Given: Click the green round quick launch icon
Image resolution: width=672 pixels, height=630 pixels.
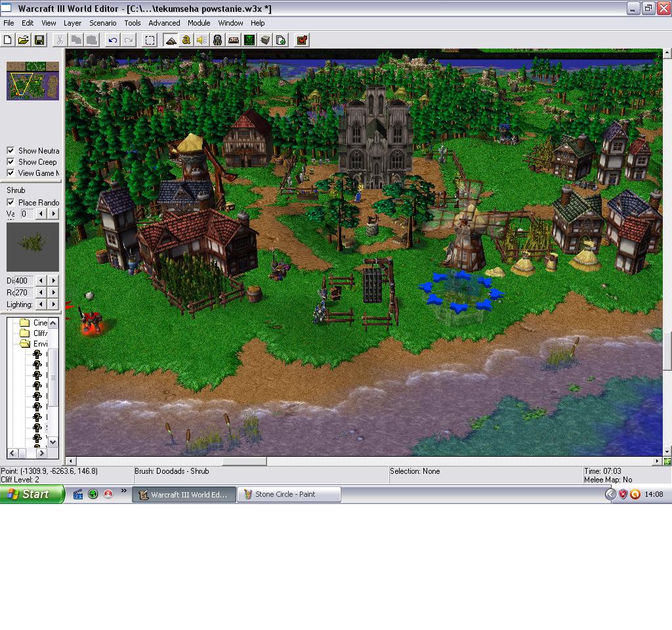Looking at the screenshot, I should pos(93,494).
